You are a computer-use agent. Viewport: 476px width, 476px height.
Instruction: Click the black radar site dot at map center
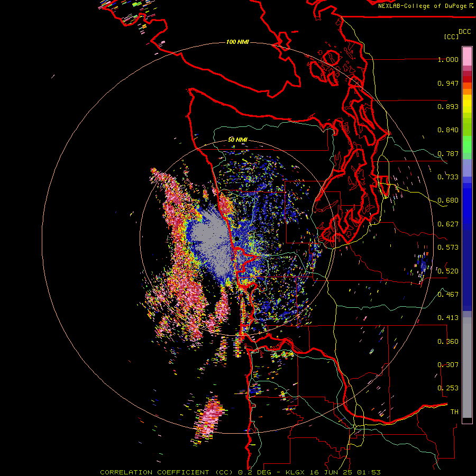click(x=237, y=239)
